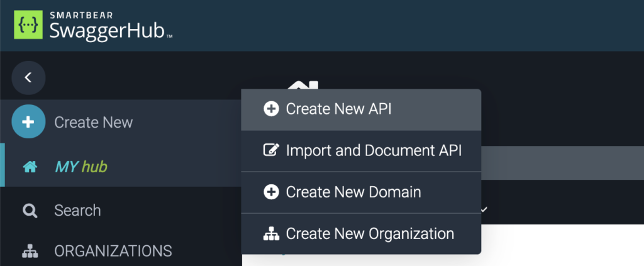Click the SwaggerHub green logo icon
Viewport: 644px width, 266px height.
point(28,25)
